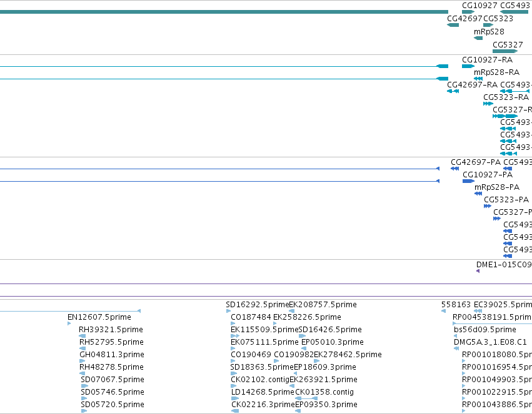Open EST EK258226.5prime
Screen dimensions: 532x414
coord(307,317)
